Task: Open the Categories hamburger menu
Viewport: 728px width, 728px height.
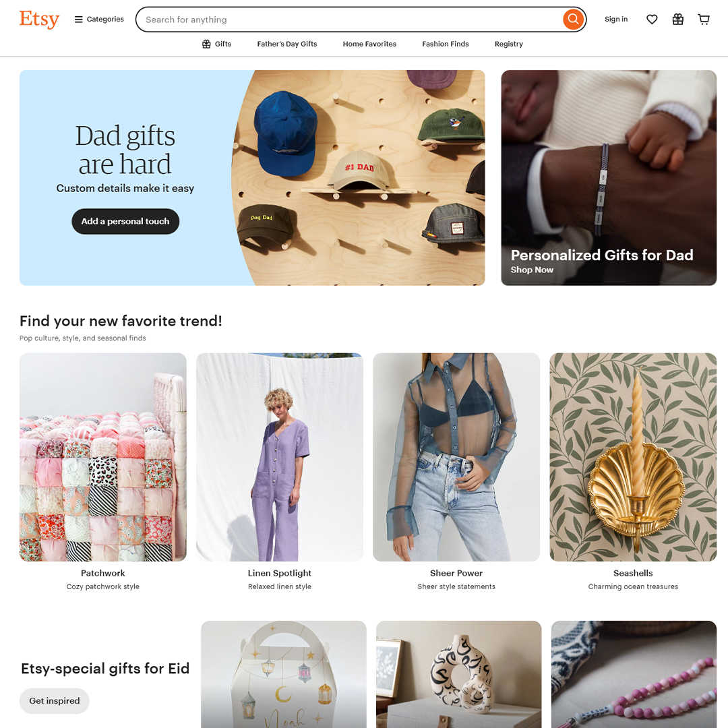Action: (99, 19)
